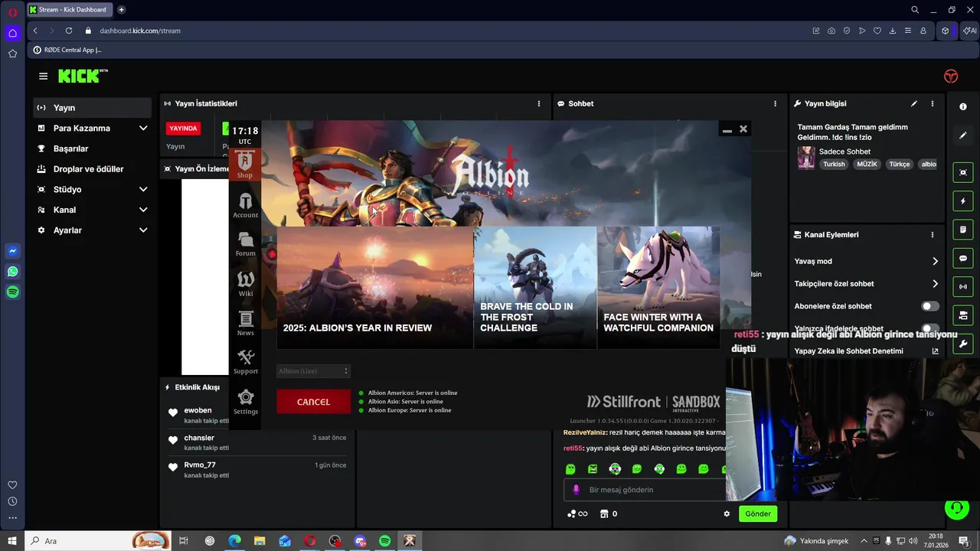Open the Shop section in Albion launcher

point(245,165)
